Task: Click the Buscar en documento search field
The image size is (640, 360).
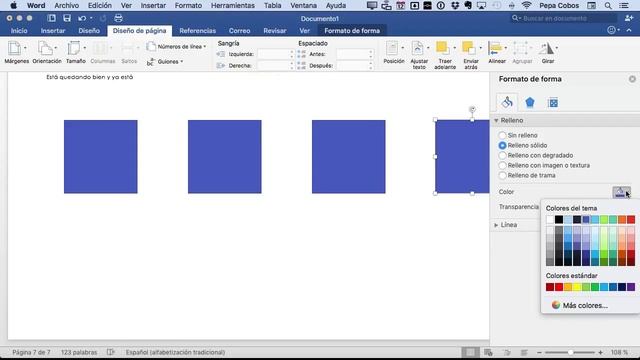Action: [x=565, y=18]
